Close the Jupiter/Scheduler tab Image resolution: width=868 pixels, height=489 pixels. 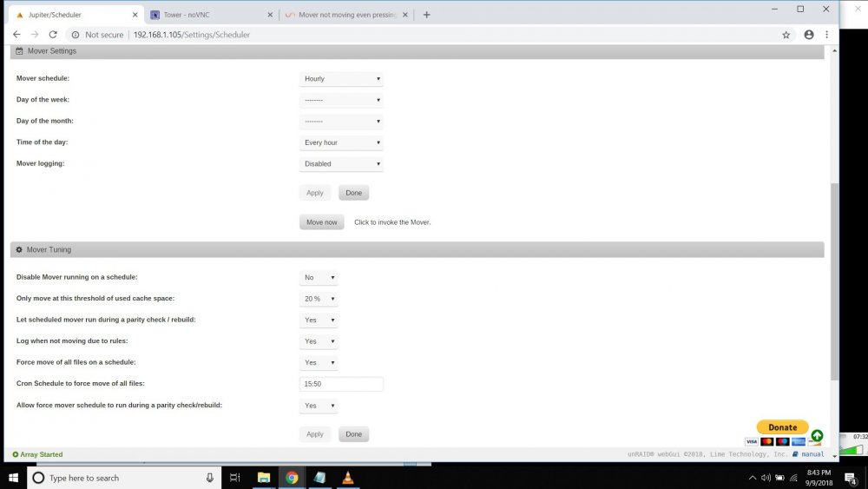[x=135, y=15]
